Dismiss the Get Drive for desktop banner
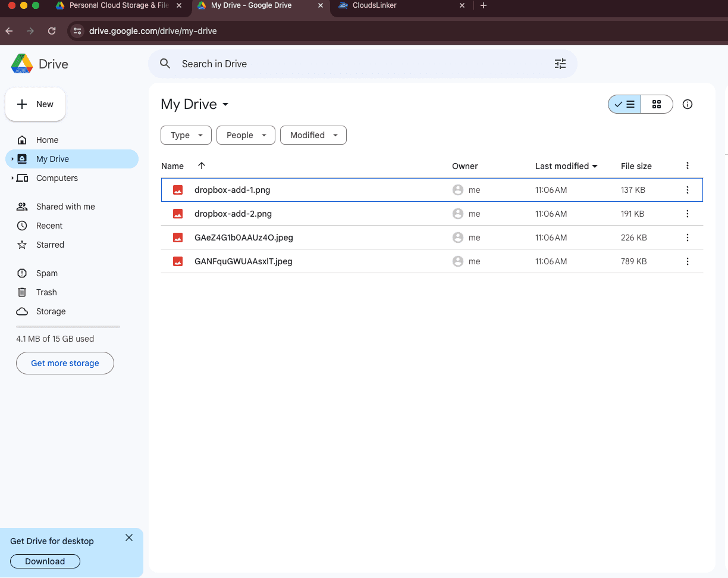The image size is (728, 578). 129,538
